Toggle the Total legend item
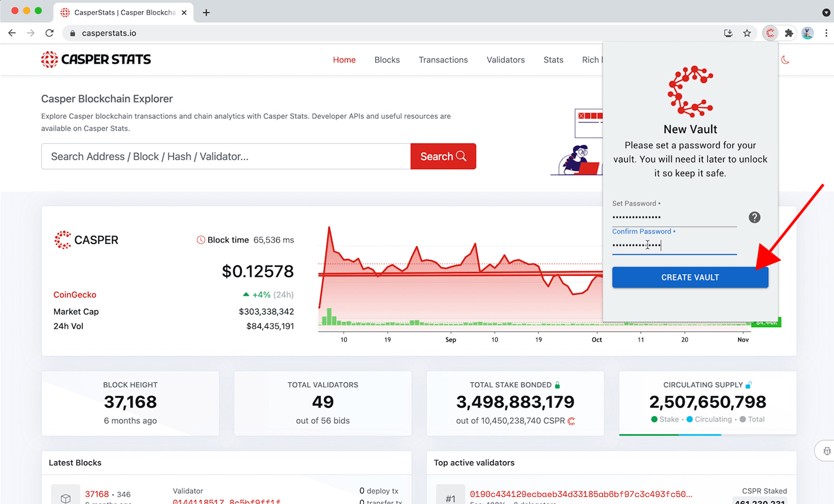This screenshot has height=504, width=834. (x=752, y=419)
